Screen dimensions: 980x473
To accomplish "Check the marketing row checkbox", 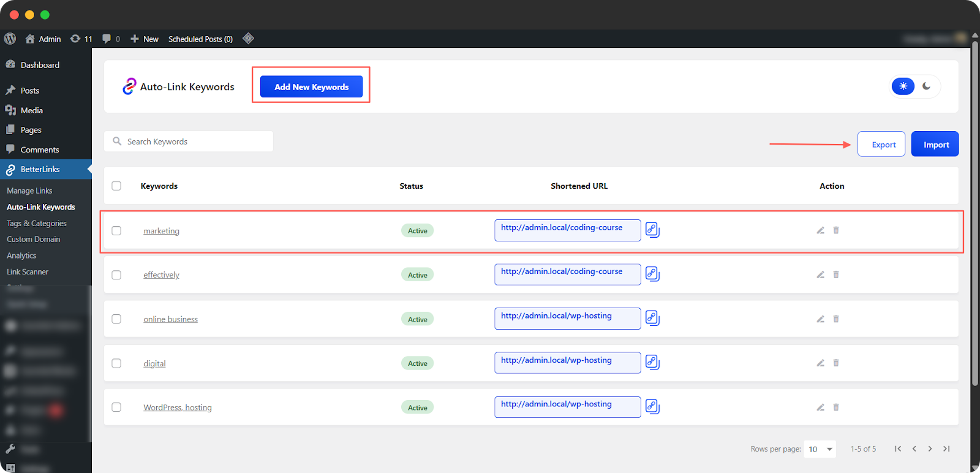I will click(x=116, y=230).
